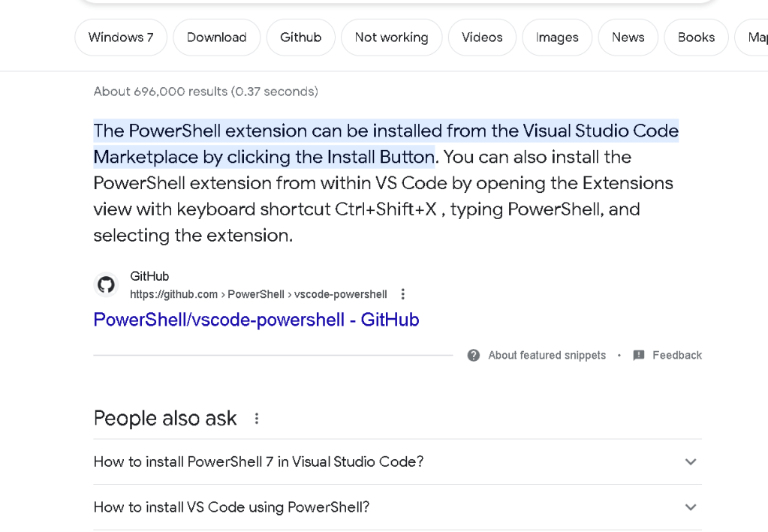Select the Windows 7 filter chip
The image size is (768, 532).
pos(121,38)
